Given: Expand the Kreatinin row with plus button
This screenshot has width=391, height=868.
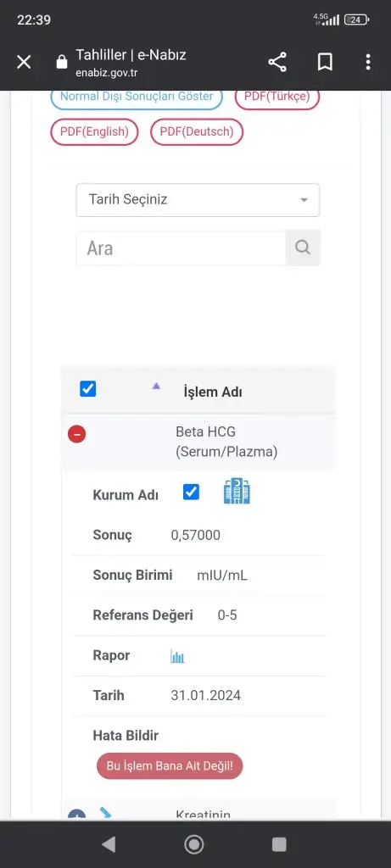Looking at the screenshot, I should point(76,815).
